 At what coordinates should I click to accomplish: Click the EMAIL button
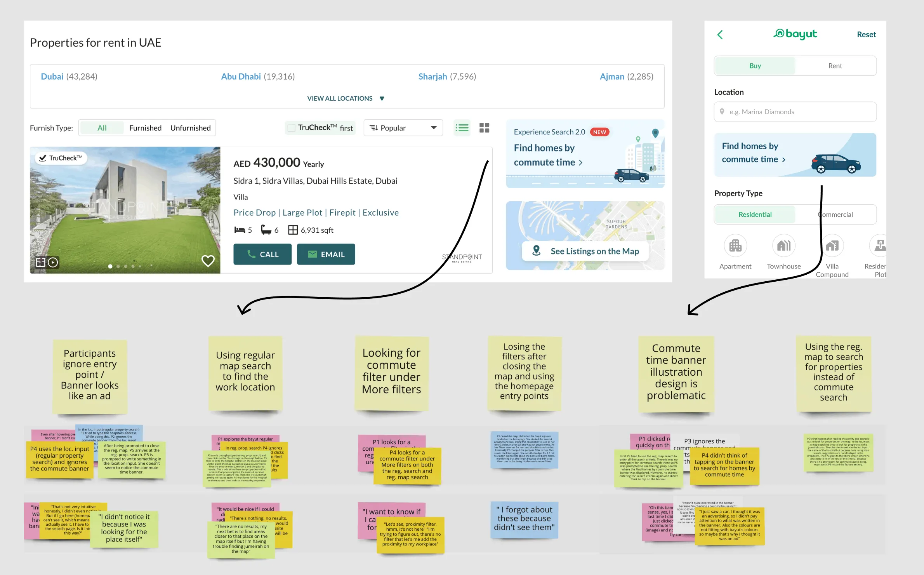tap(326, 254)
